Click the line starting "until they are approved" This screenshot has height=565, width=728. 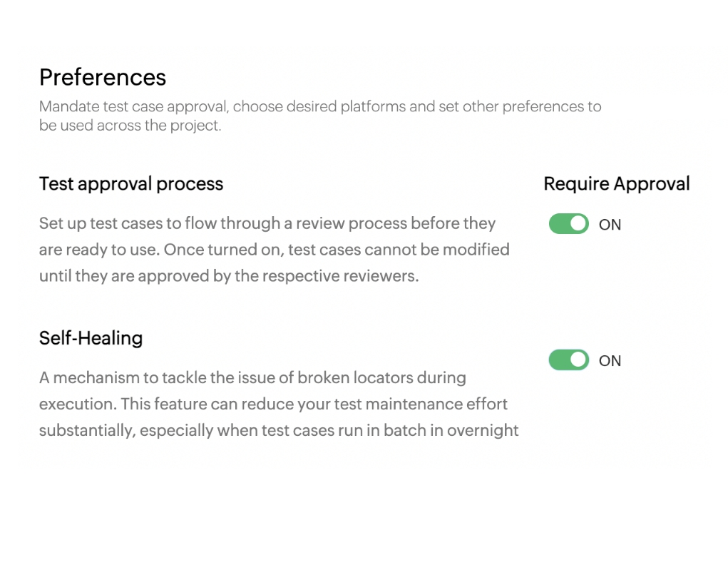click(228, 276)
